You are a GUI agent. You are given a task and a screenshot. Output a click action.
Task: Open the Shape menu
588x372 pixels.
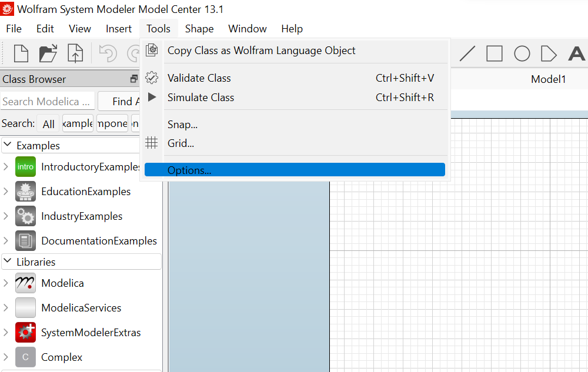199,28
